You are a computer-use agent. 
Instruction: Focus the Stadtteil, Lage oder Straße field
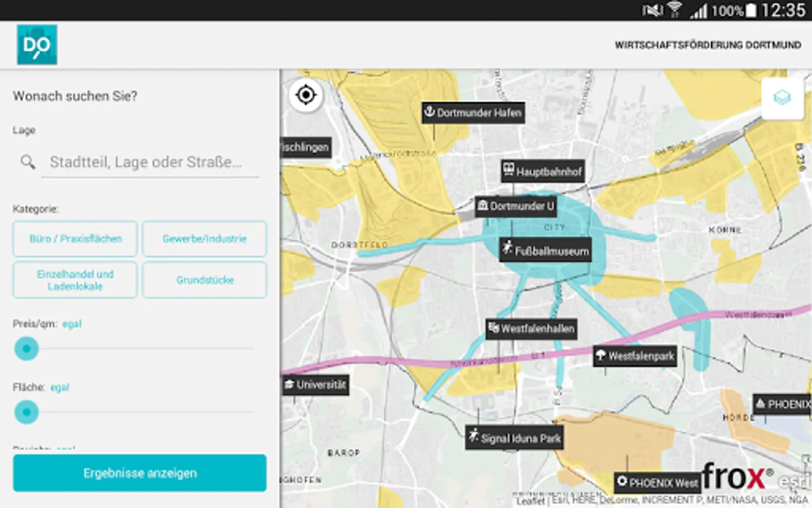point(150,163)
